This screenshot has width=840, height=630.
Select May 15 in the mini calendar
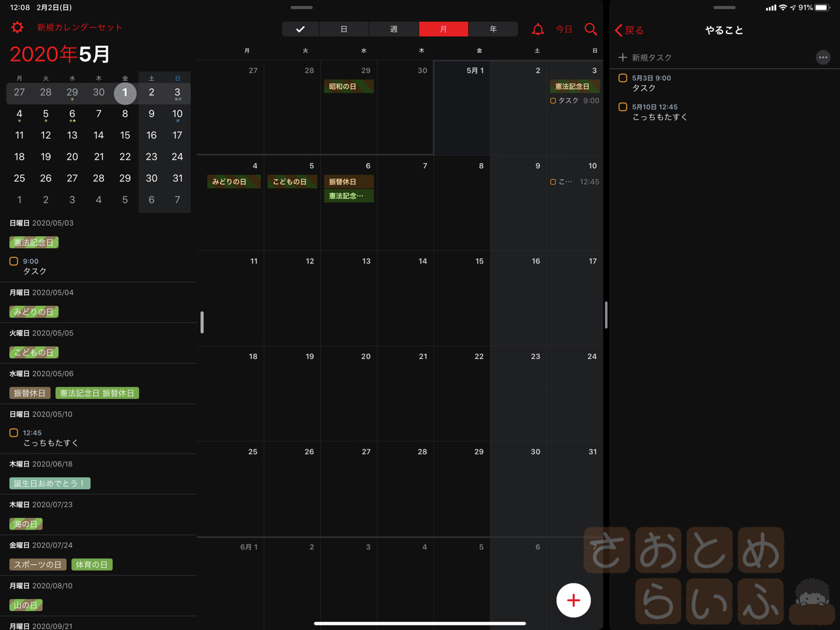[125, 135]
